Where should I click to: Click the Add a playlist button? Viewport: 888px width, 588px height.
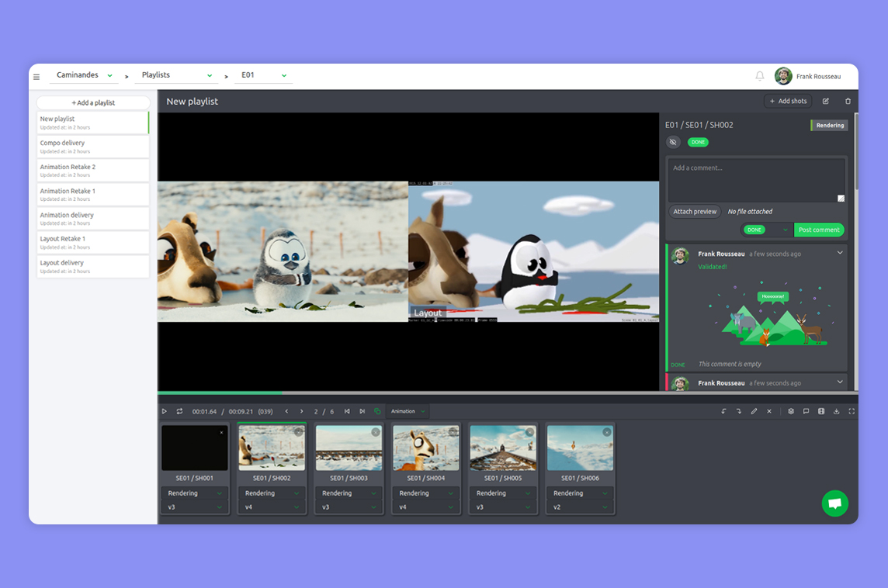93,102
